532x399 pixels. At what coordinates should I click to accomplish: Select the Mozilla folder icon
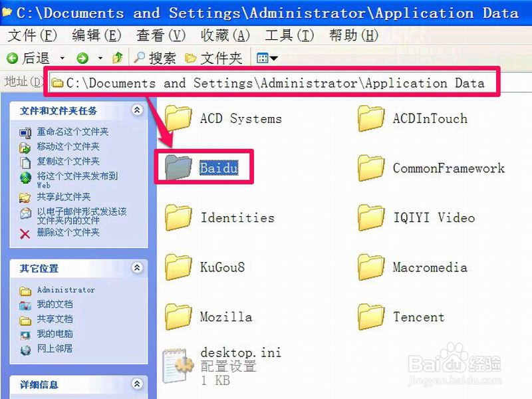click(x=178, y=317)
